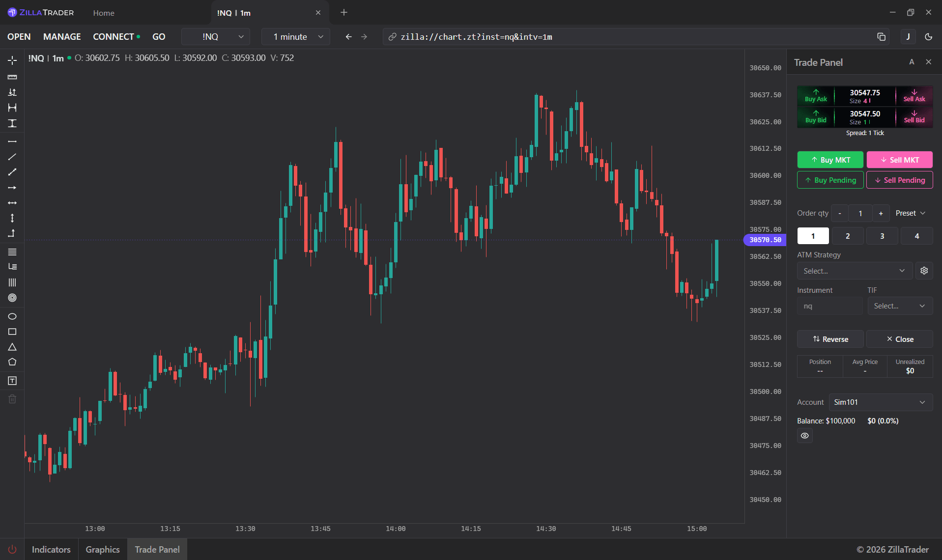Select the double-arrow diagonal line tool

click(12, 172)
